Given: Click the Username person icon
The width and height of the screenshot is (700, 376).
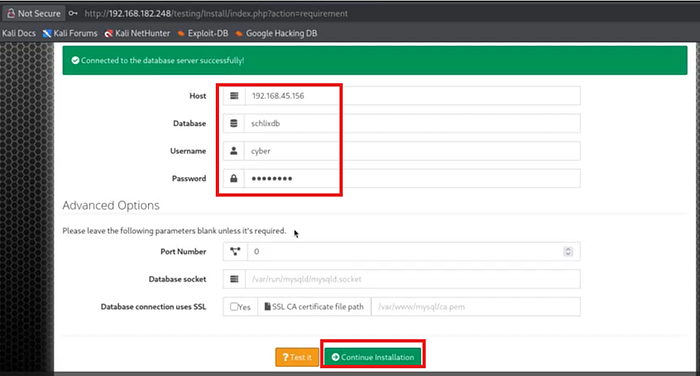Looking at the screenshot, I should (x=233, y=151).
